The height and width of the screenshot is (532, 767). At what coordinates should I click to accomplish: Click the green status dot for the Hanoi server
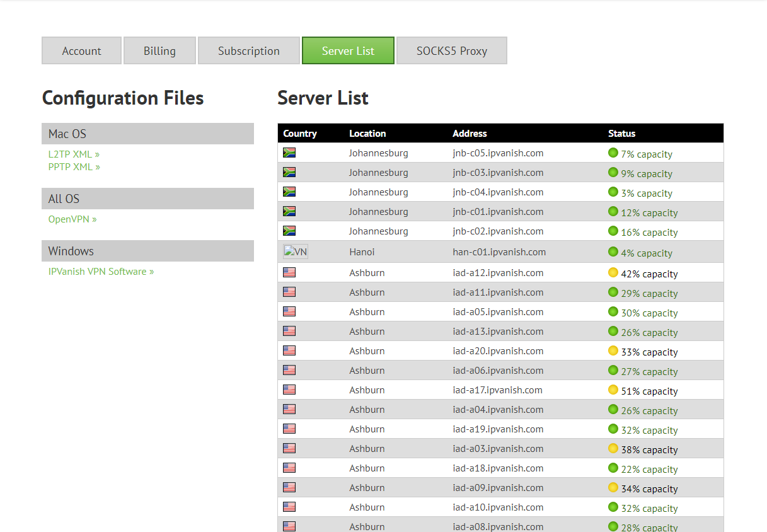(x=612, y=250)
